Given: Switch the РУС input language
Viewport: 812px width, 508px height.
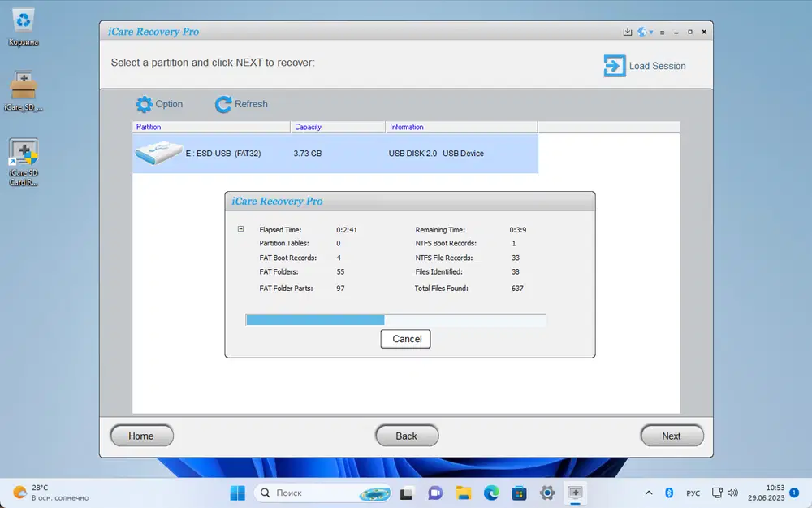Looking at the screenshot, I should point(693,493).
